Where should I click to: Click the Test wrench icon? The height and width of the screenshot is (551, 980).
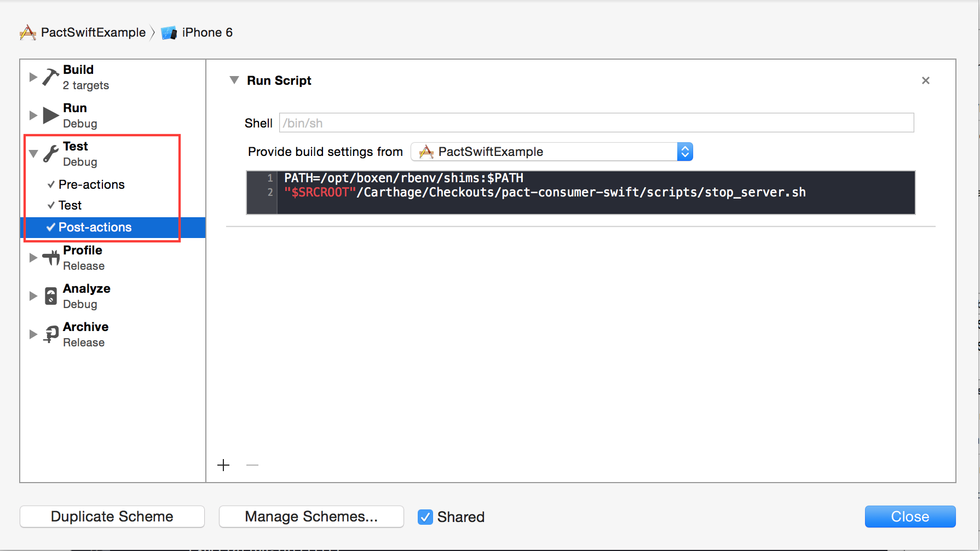coord(51,154)
